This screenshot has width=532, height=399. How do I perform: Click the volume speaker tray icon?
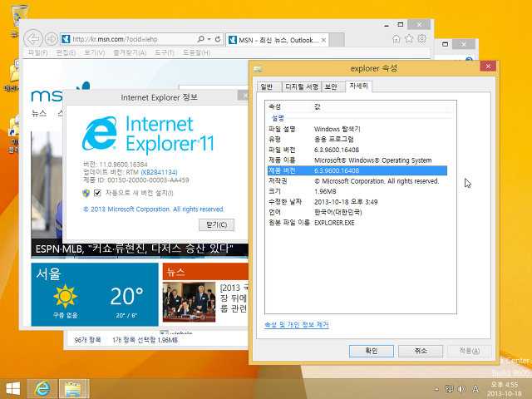[462, 389]
